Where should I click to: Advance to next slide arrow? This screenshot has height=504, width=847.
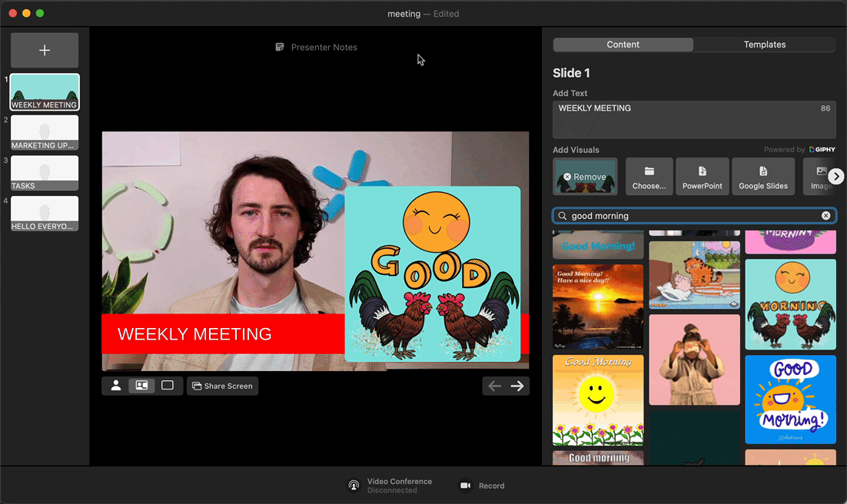(x=517, y=386)
